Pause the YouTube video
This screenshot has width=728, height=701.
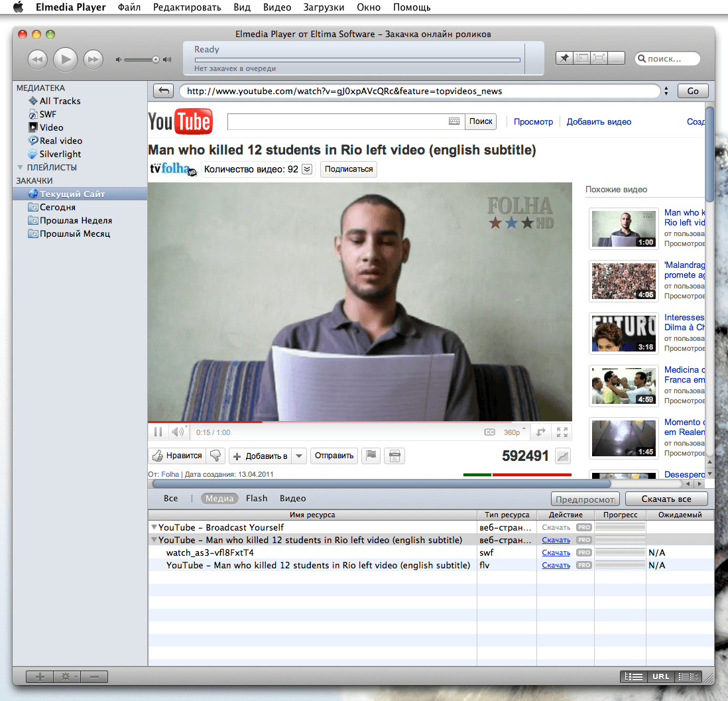(158, 432)
